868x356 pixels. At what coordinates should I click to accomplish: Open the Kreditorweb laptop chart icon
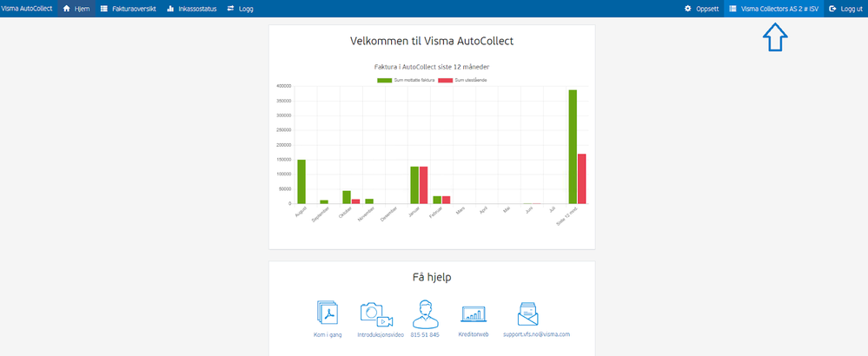coord(474,314)
